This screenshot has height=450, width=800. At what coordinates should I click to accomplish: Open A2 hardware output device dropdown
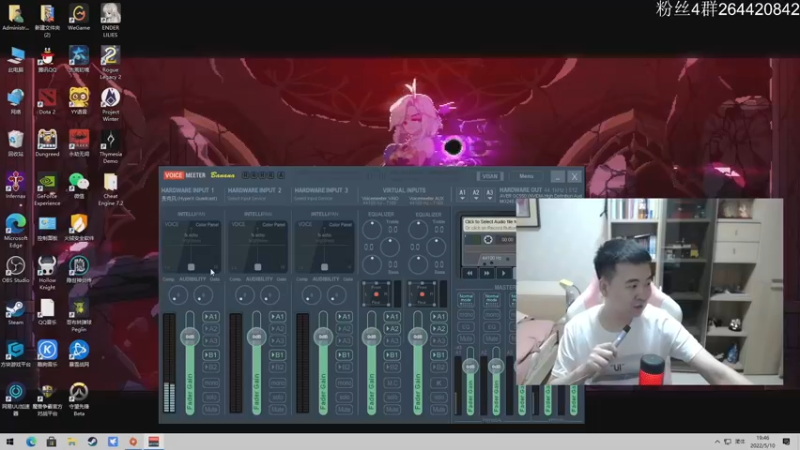476,194
